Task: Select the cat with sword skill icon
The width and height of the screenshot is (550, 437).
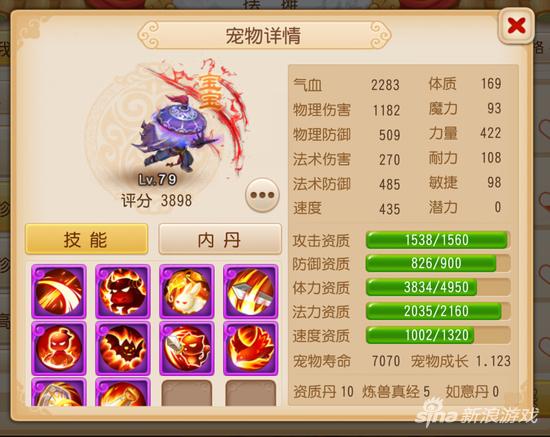Action: point(187,348)
